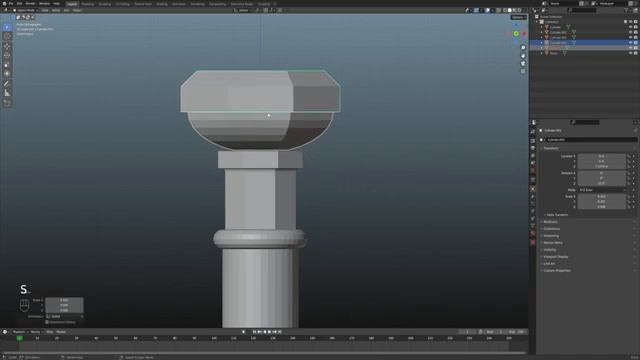Image resolution: width=640 pixels, height=360 pixels.
Task: Select the Add Cube tool
Action: [x=7, y=103]
